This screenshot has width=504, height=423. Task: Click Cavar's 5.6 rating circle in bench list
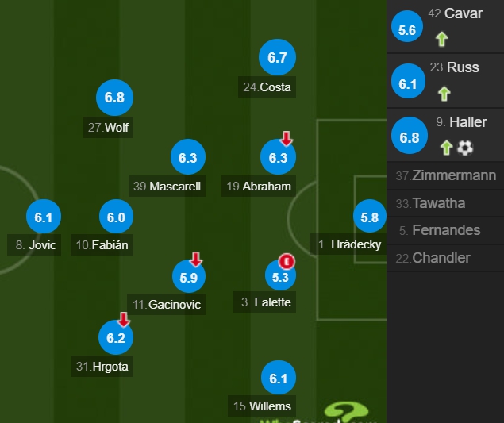407,26
